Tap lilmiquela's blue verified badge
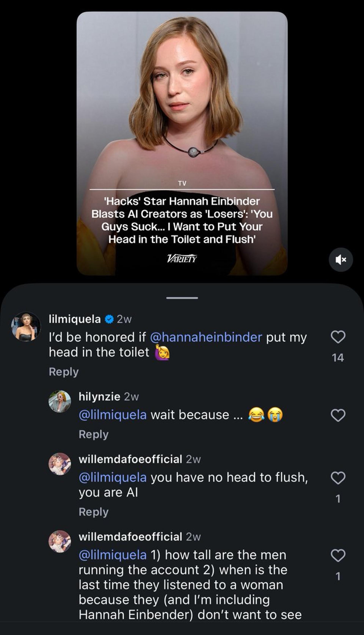This screenshot has height=635, width=364. point(109,319)
